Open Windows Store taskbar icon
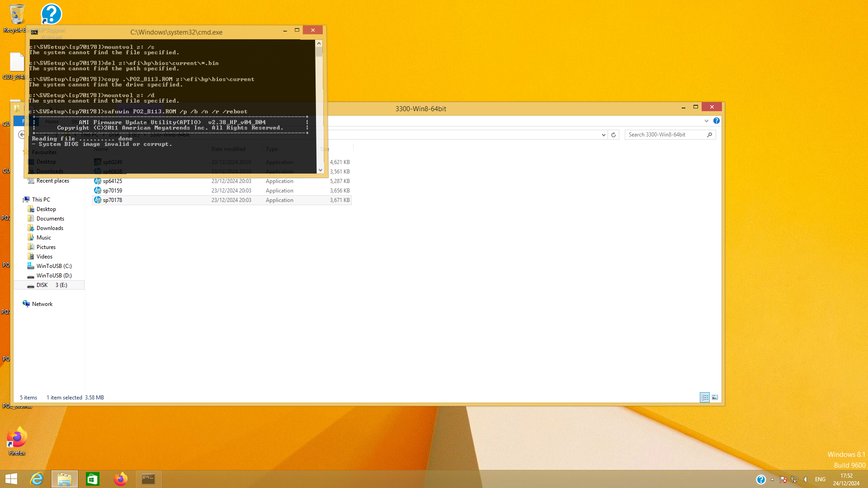 coord(93,479)
